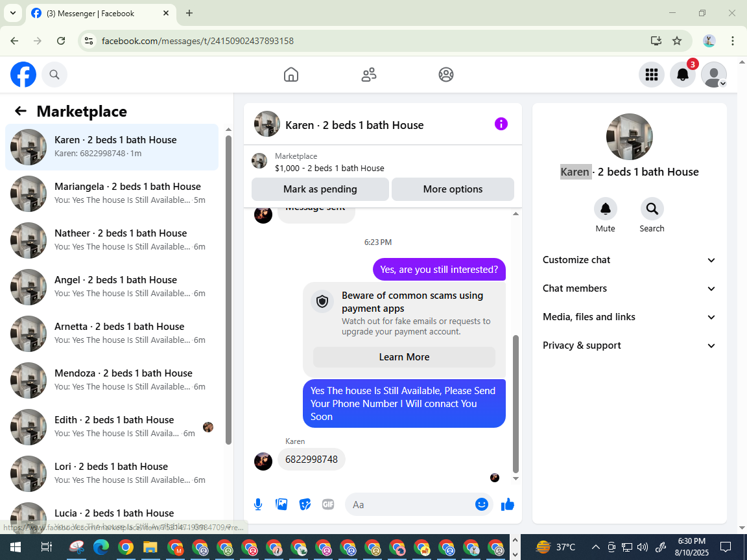Select Karen conversation in Marketplace list

[x=112, y=147]
